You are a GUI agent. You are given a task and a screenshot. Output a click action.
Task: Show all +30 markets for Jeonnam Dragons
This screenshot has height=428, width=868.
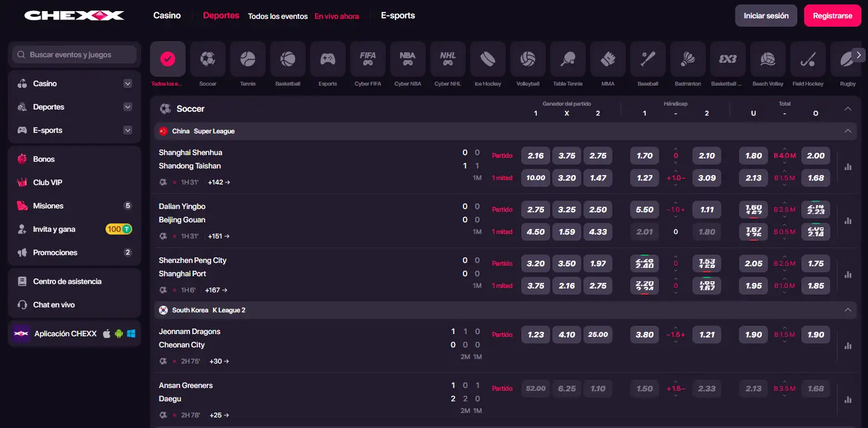click(x=220, y=361)
